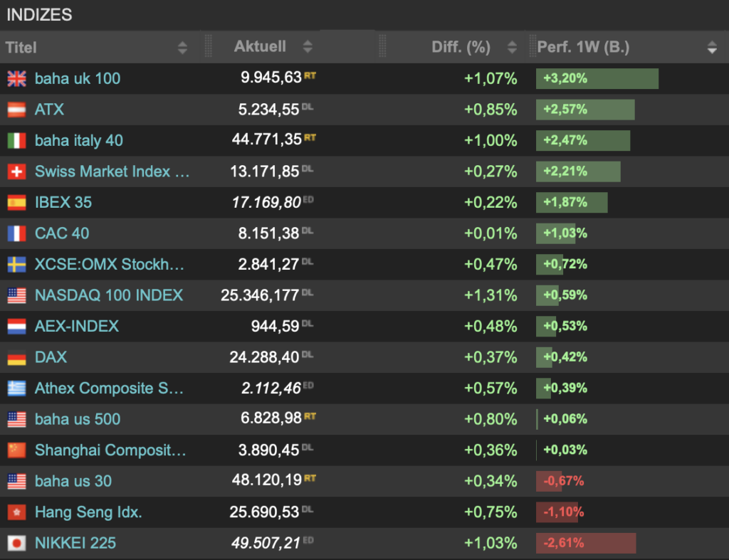Select the Austrian flag icon next to ATX
The width and height of the screenshot is (729, 560).
[17, 110]
